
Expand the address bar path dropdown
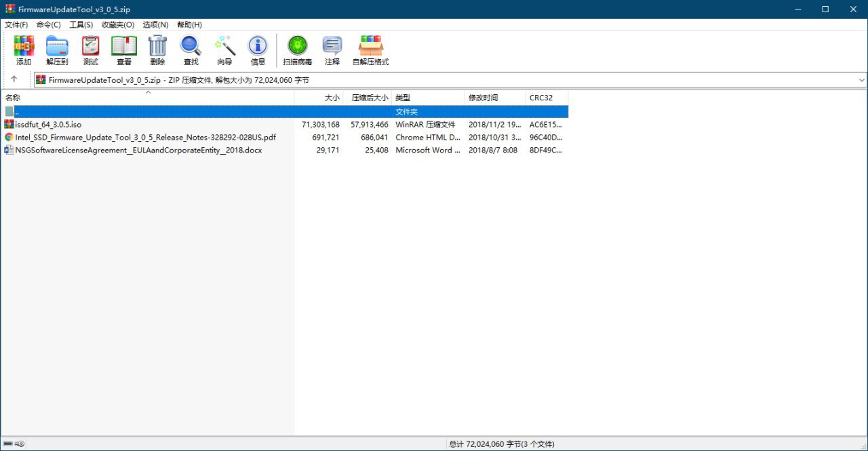point(862,80)
